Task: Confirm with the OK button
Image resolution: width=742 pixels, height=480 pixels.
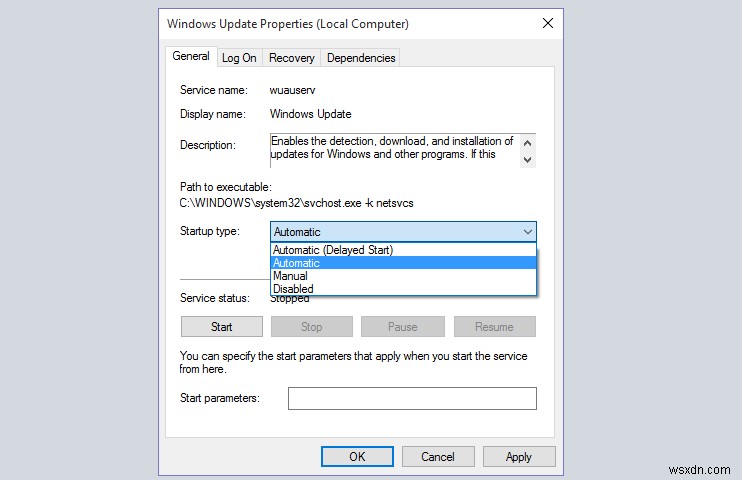Action: coord(357,456)
